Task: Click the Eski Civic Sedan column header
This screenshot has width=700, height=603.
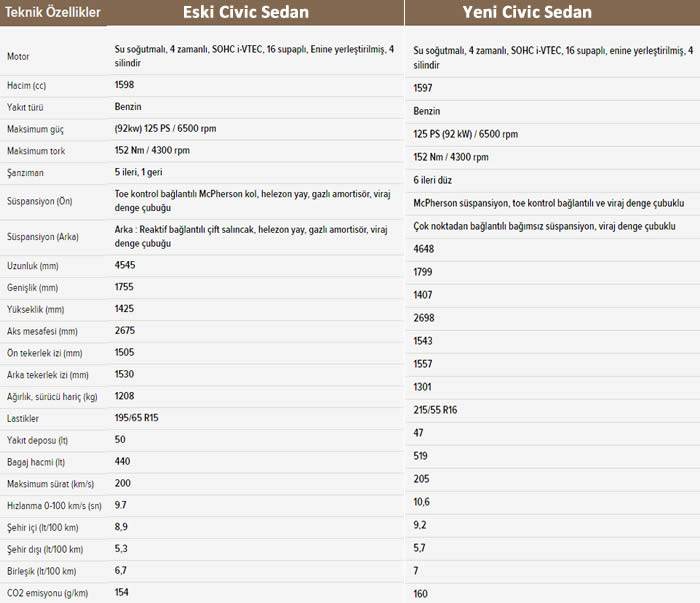Action: (x=246, y=12)
